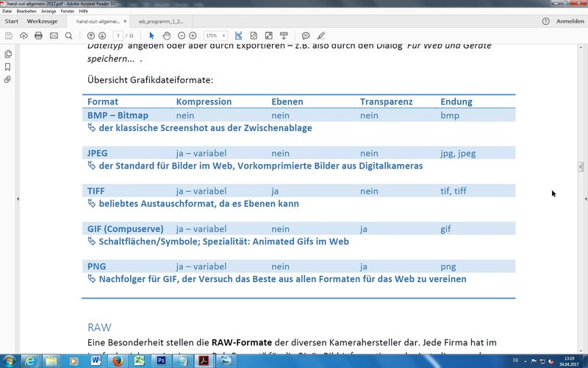588x368 pixels.
Task: Click the page number input field
Action: tap(118, 35)
